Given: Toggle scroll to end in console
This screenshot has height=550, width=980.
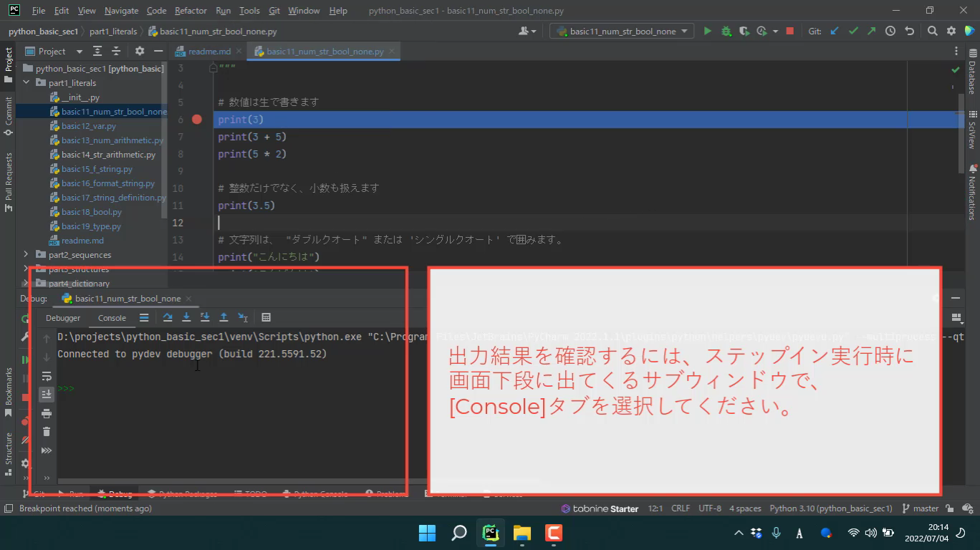Looking at the screenshot, I should click(47, 395).
